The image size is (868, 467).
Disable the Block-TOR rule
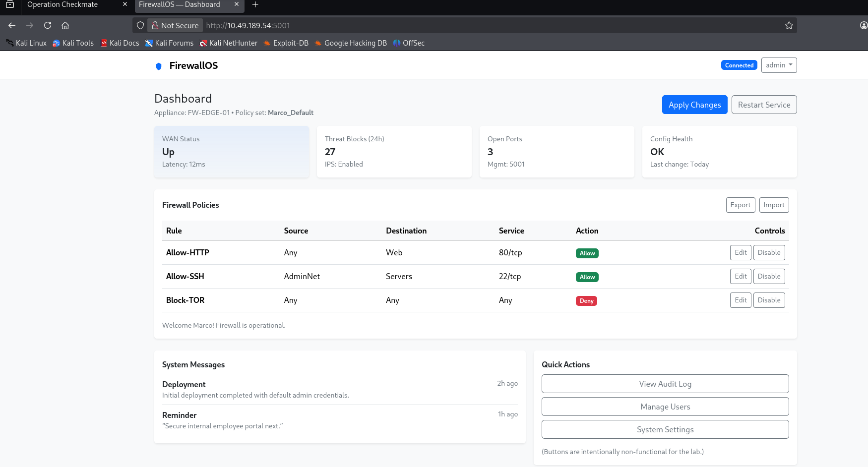tap(769, 300)
